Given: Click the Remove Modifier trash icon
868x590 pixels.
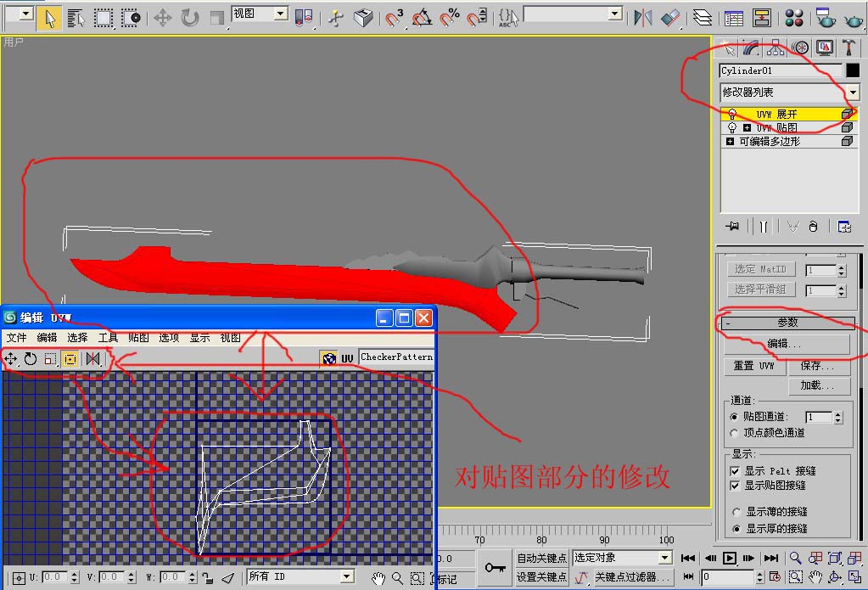Looking at the screenshot, I should (813, 226).
